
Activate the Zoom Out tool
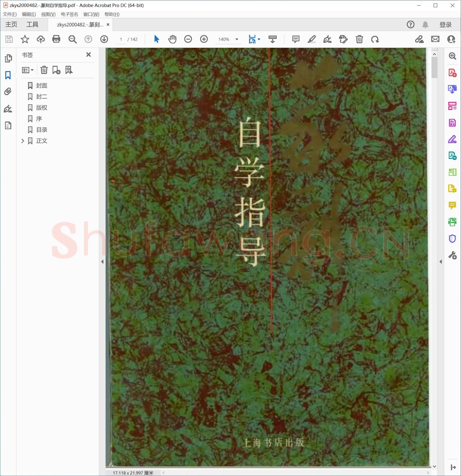click(188, 39)
